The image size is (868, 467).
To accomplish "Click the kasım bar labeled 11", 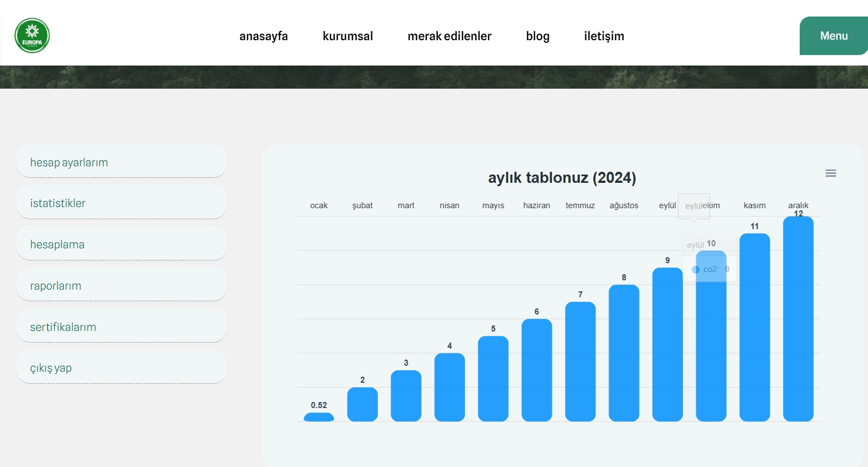I will pos(755,328).
